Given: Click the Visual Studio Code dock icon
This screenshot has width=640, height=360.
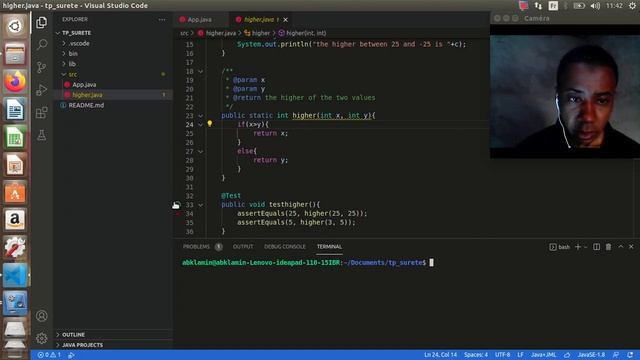Looking at the screenshot, I should [x=15, y=275].
